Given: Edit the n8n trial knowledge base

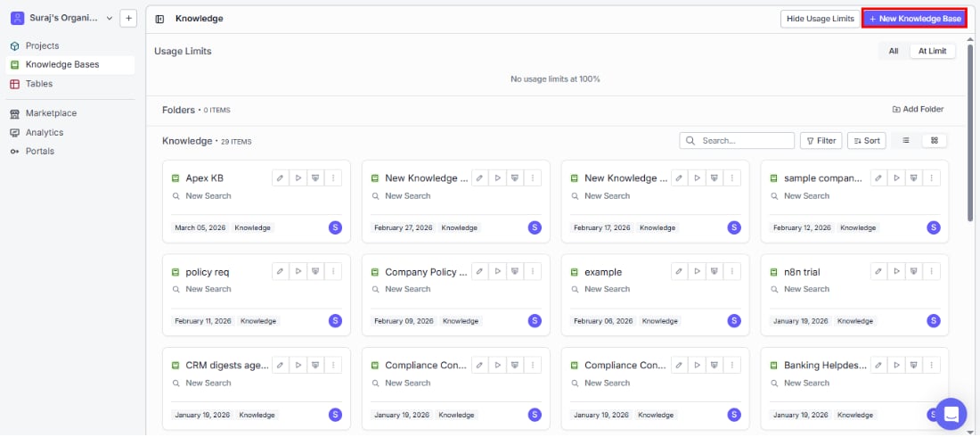Looking at the screenshot, I should click(878, 272).
